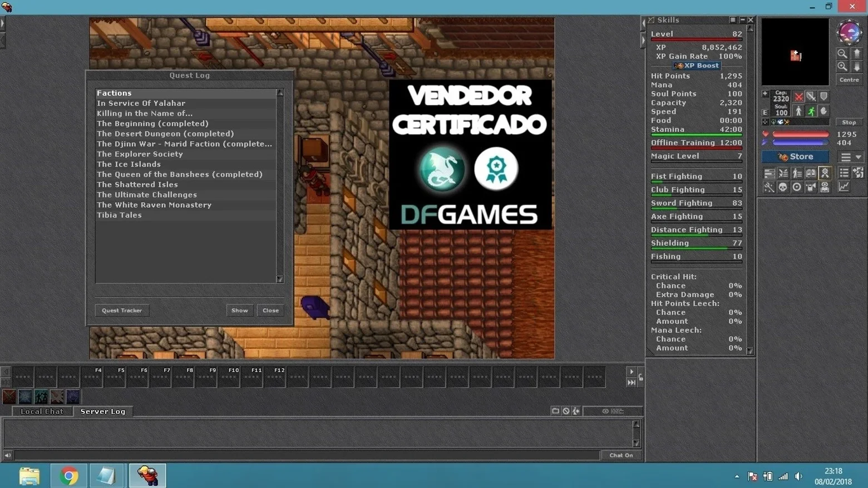Open Skills panel options menu

(733, 20)
